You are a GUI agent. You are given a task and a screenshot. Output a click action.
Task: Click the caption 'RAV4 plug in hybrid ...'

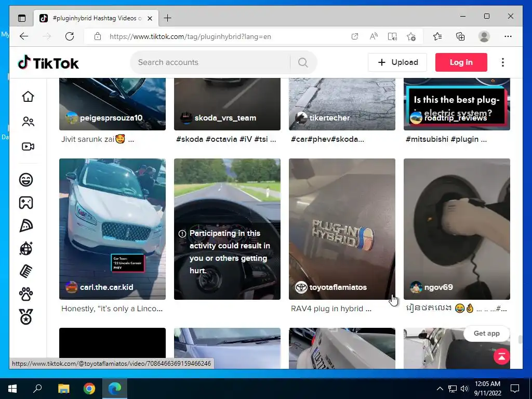331,309
